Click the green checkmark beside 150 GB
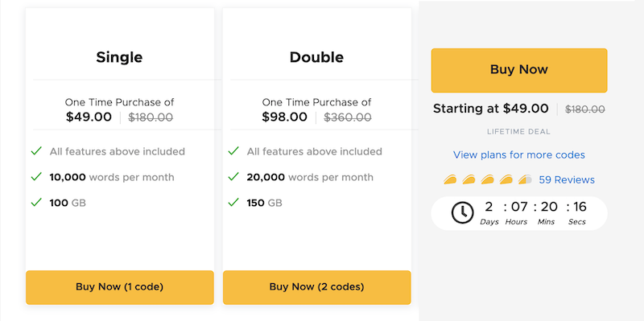Screen dimensions: 644x321 coord(233,202)
